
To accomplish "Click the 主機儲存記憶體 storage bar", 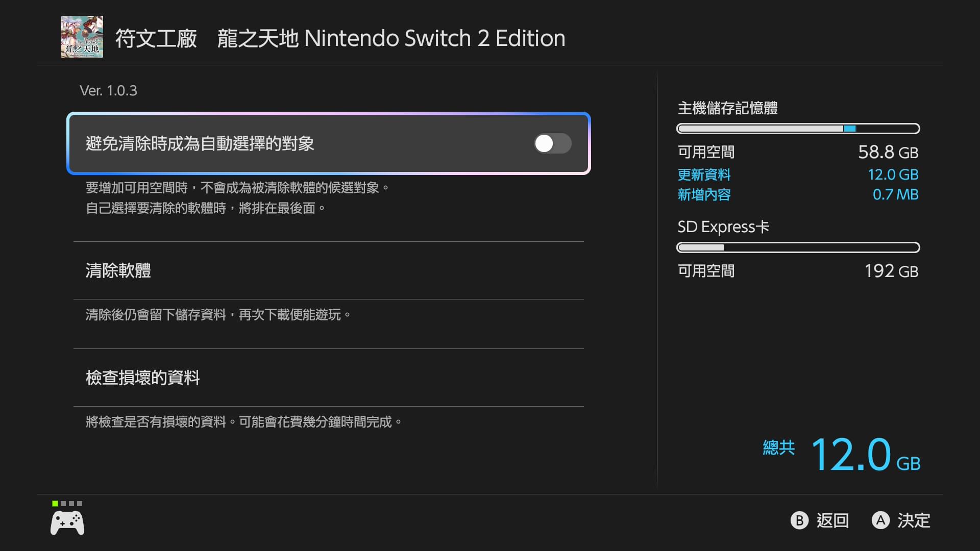I will (x=798, y=129).
